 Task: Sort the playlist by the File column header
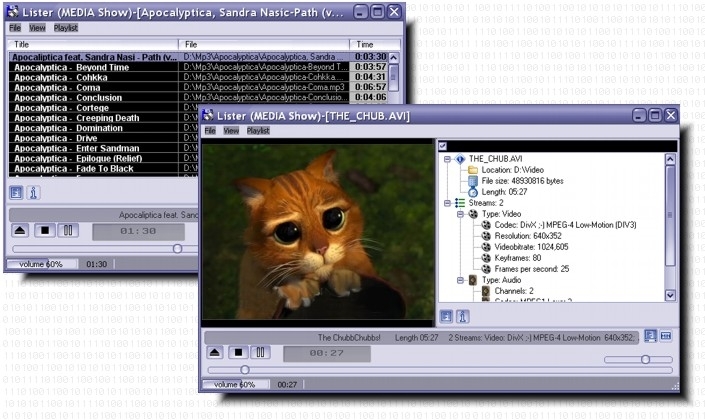(264, 45)
